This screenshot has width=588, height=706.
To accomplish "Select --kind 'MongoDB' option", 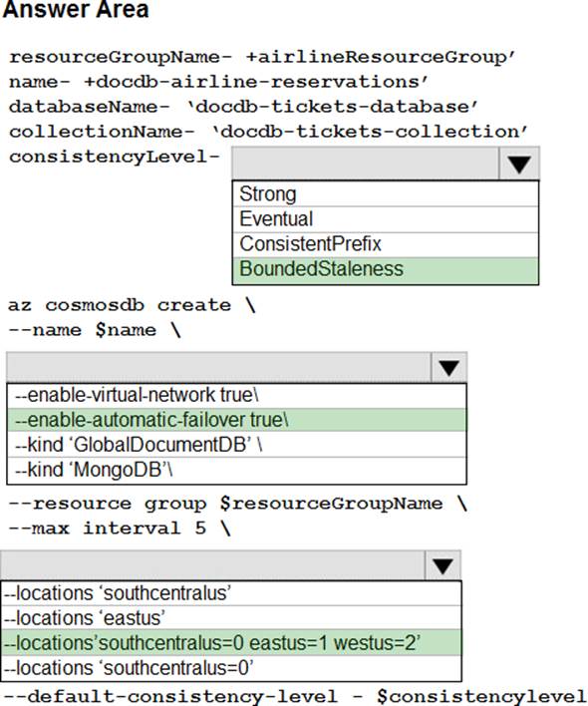I will [236, 471].
